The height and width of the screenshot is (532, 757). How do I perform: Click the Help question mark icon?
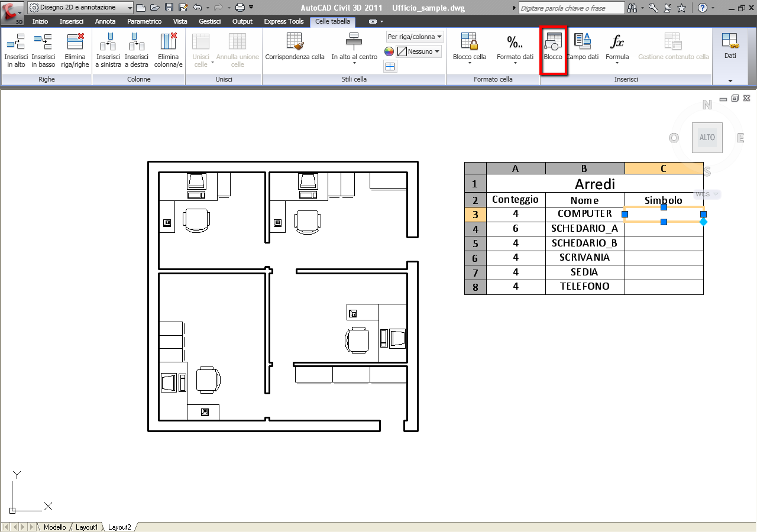coord(702,8)
